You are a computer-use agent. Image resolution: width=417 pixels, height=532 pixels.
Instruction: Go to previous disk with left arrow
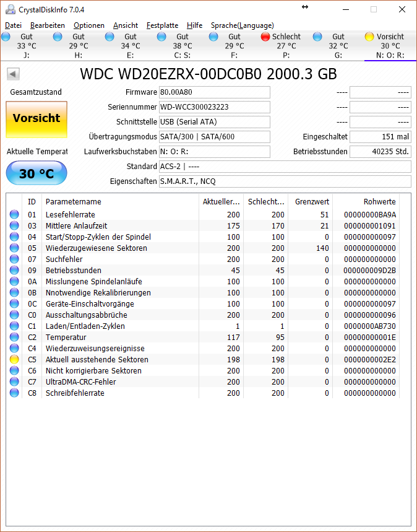tap(13, 74)
